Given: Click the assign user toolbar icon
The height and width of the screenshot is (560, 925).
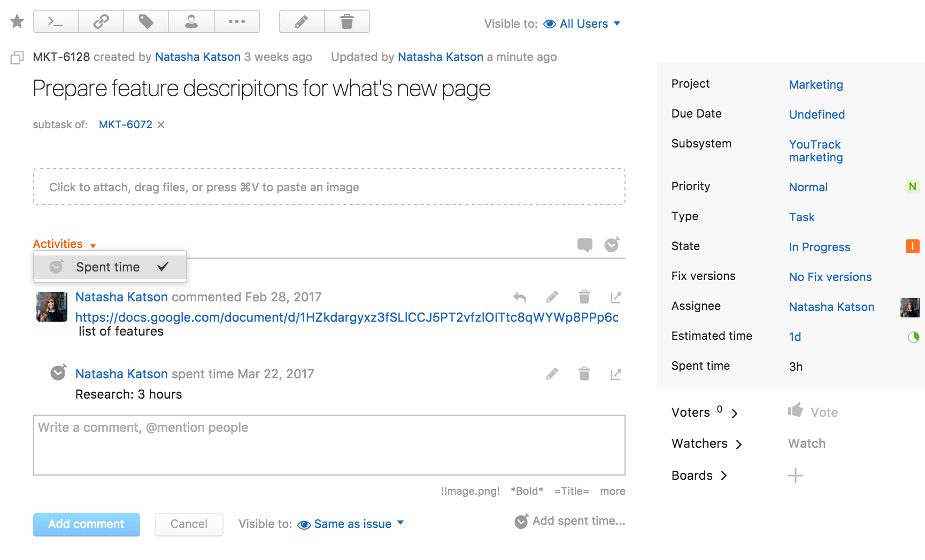Looking at the screenshot, I should point(191,21).
